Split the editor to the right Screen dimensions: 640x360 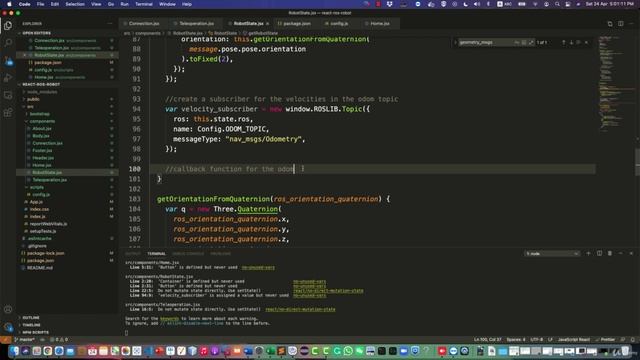tap(620, 24)
